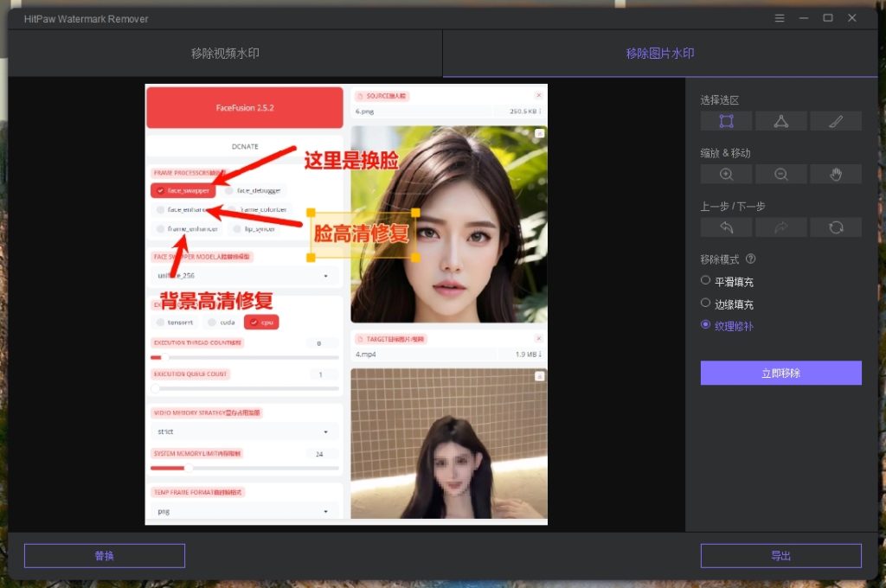Click the zoom in magnifier icon
This screenshot has width=886, height=588.
point(726,174)
